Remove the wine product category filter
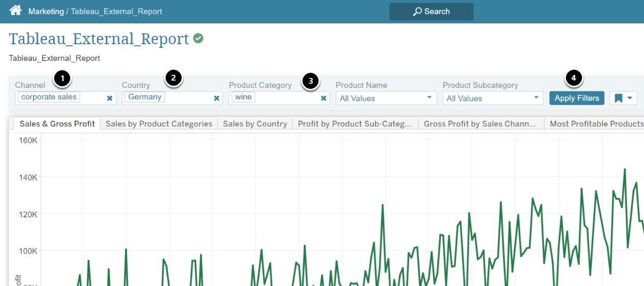The width and height of the screenshot is (644, 286). [x=323, y=98]
